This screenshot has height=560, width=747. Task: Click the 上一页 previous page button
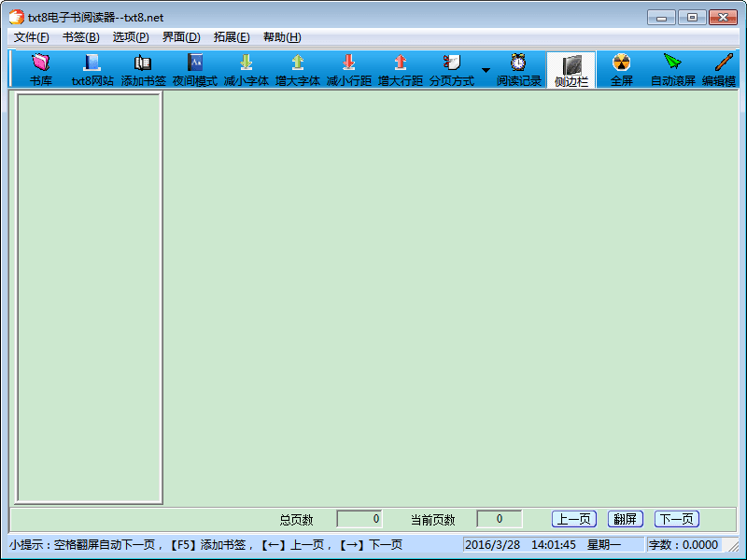click(573, 519)
